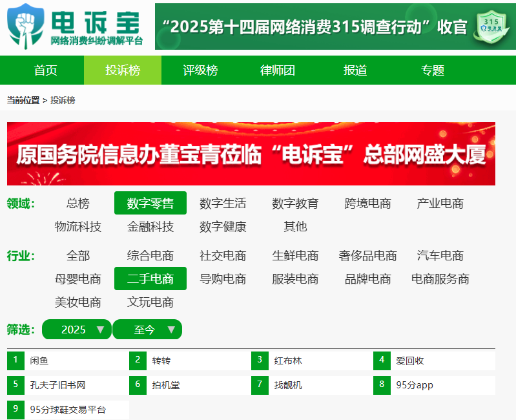Open the 报道 navigation item
The height and width of the screenshot is (420, 516).
click(x=355, y=70)
